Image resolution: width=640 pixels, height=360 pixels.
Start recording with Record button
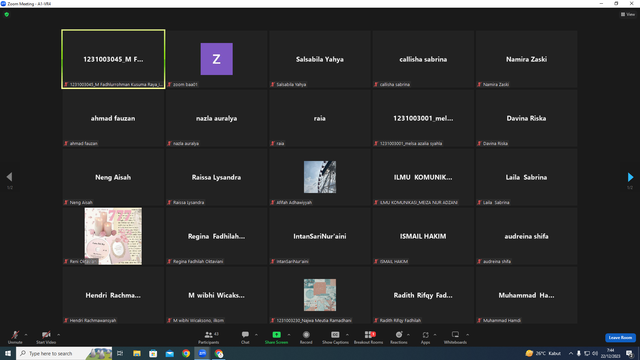[x=306, y=337]
